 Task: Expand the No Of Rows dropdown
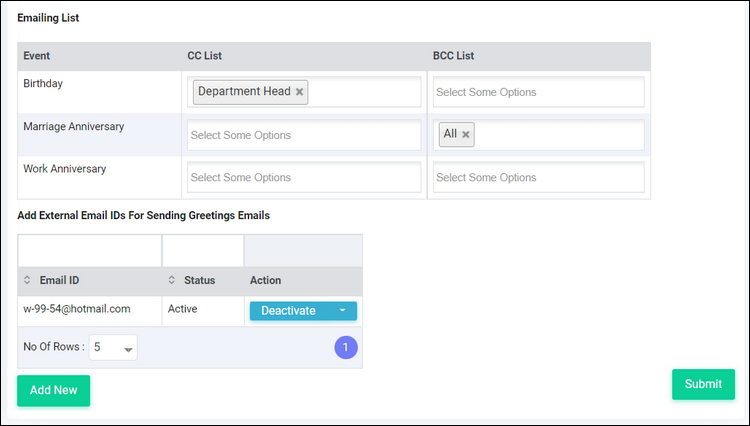pyautogui.click(x=113, y=347)
